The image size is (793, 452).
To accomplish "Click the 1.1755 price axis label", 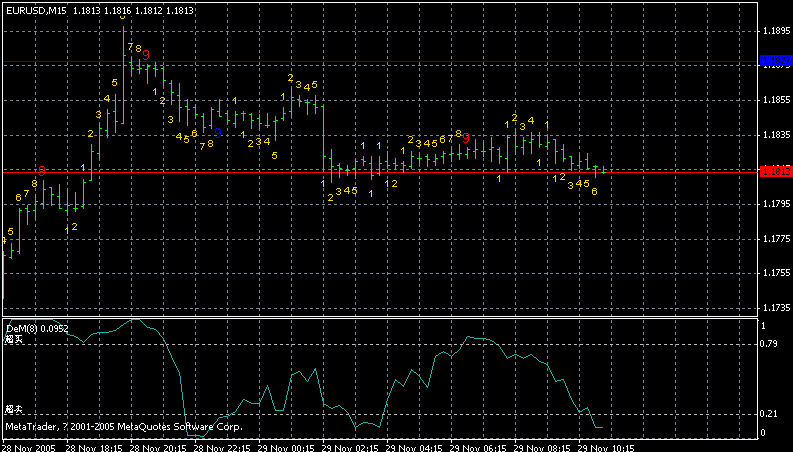I will (775, 273).
